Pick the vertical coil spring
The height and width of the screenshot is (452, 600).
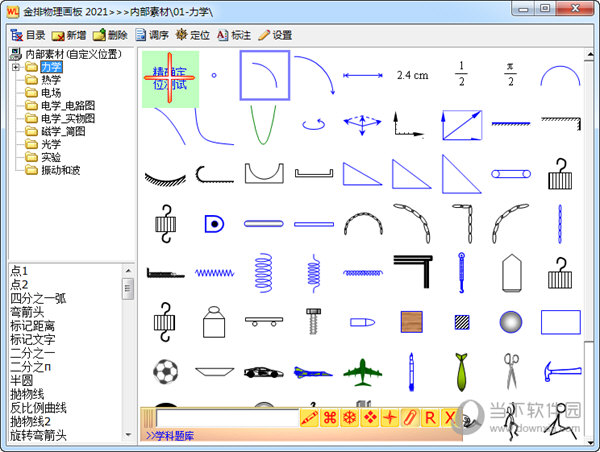(x=263, y=273)
